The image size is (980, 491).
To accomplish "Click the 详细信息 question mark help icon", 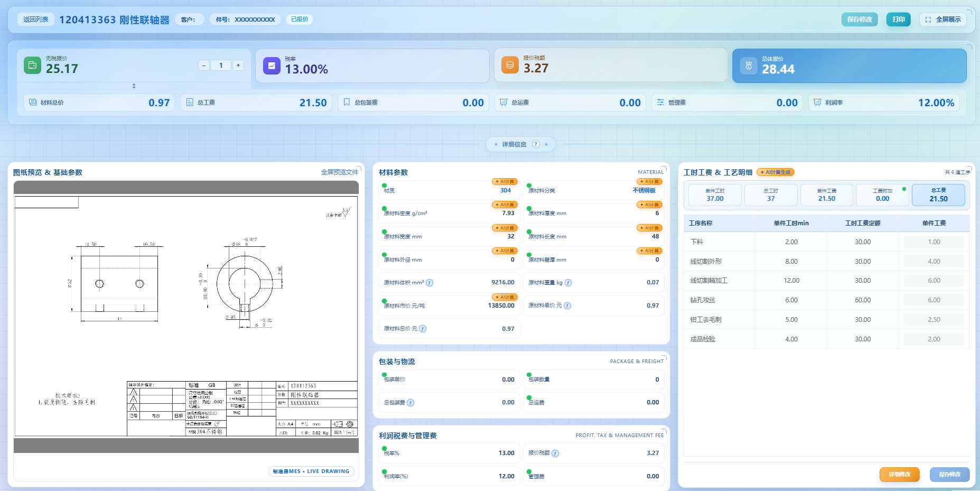I will (x=536, y=144).
